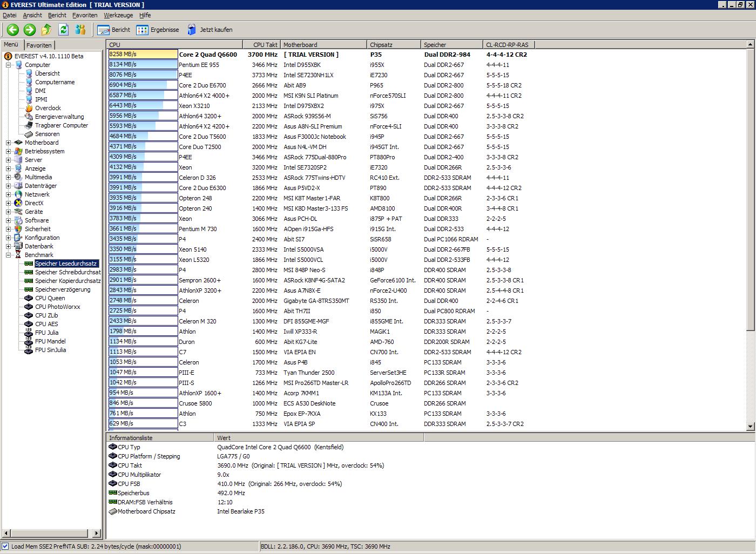Select CPU Queen benchmark
The width and height of the screenshot is (756, 554).
coord(50,298)
